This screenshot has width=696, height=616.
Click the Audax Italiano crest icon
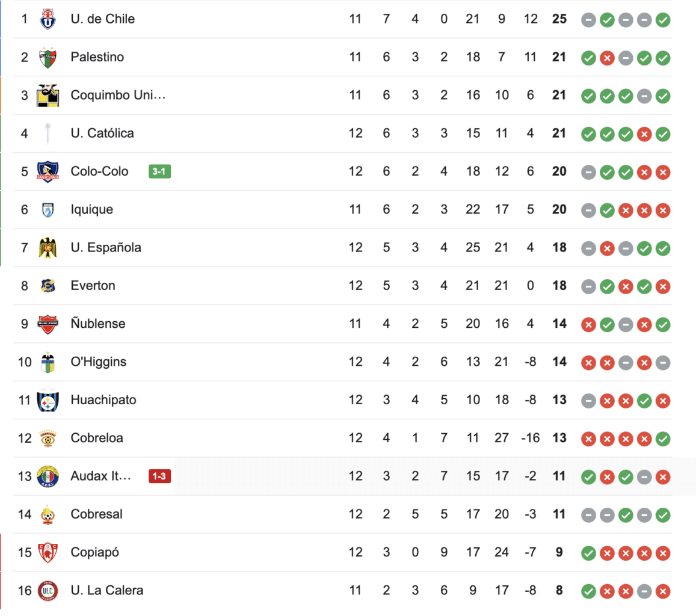pos(48,476)
